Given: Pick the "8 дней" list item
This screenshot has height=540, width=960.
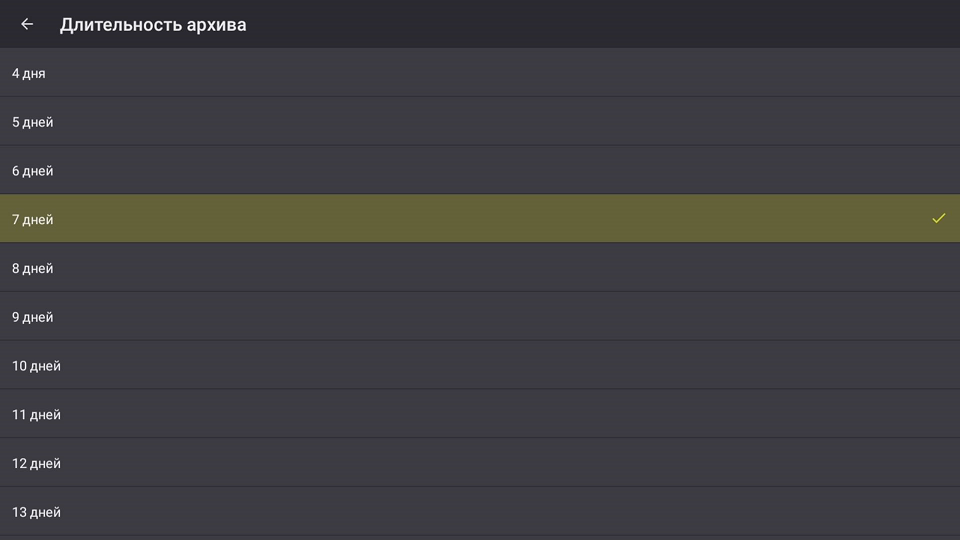Looking at the screenshot, I should (x=480, y=268).
